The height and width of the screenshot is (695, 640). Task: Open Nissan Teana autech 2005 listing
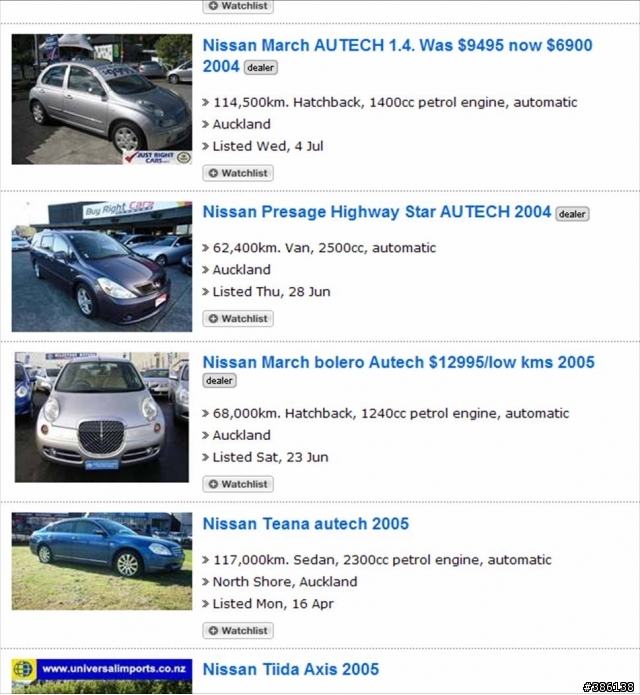tap(305, 523)
